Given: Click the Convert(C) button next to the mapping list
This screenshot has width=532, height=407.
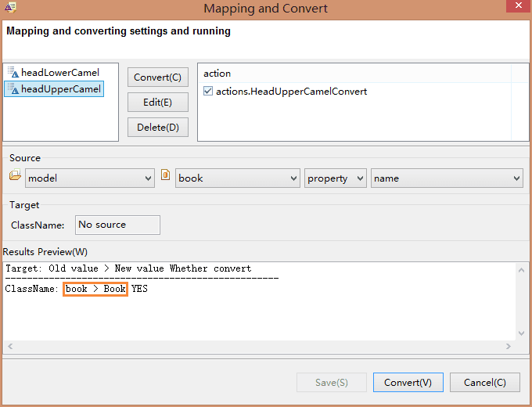Looking at the screenshot, I should click(x=158, y=77).
